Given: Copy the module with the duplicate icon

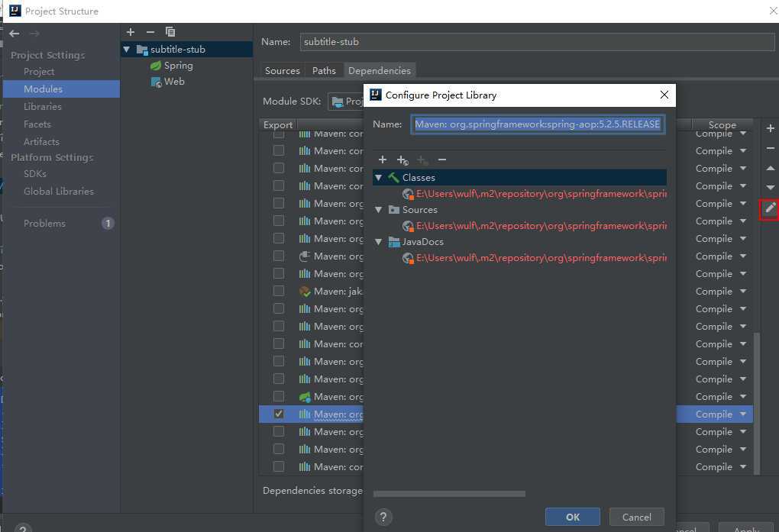Looking at the screenshot, I should (170, 32).
